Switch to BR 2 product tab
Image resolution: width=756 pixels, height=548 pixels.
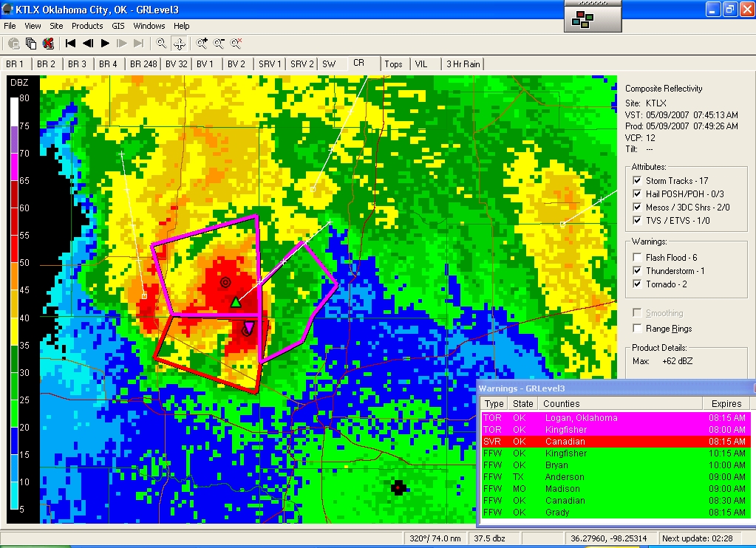(x=47, y=64)
